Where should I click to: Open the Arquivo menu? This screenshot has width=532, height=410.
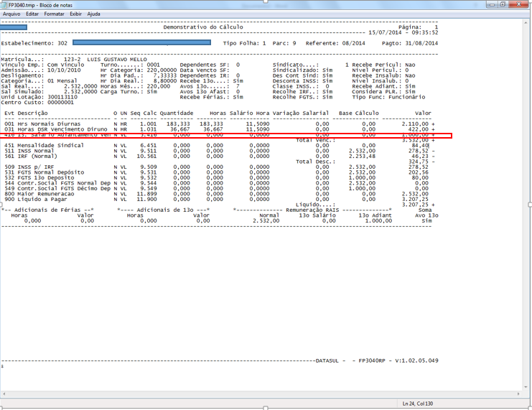(x=11, y=14)
